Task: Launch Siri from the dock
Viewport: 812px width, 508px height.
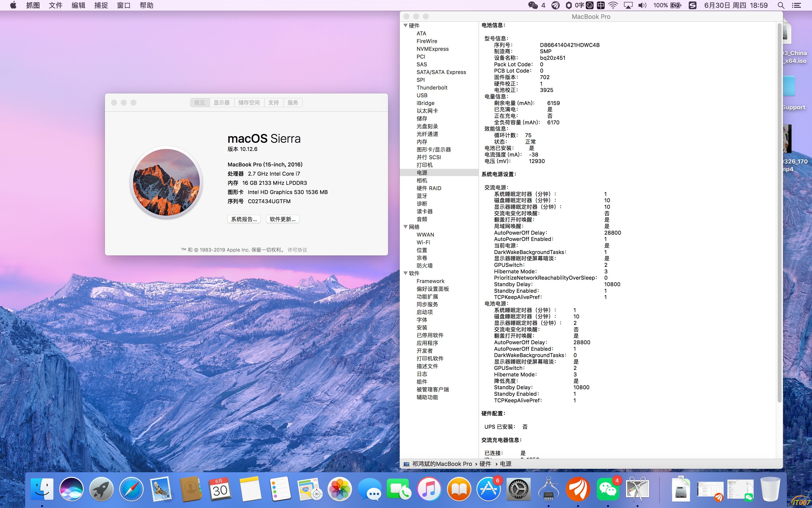Action: pos(72,489)
